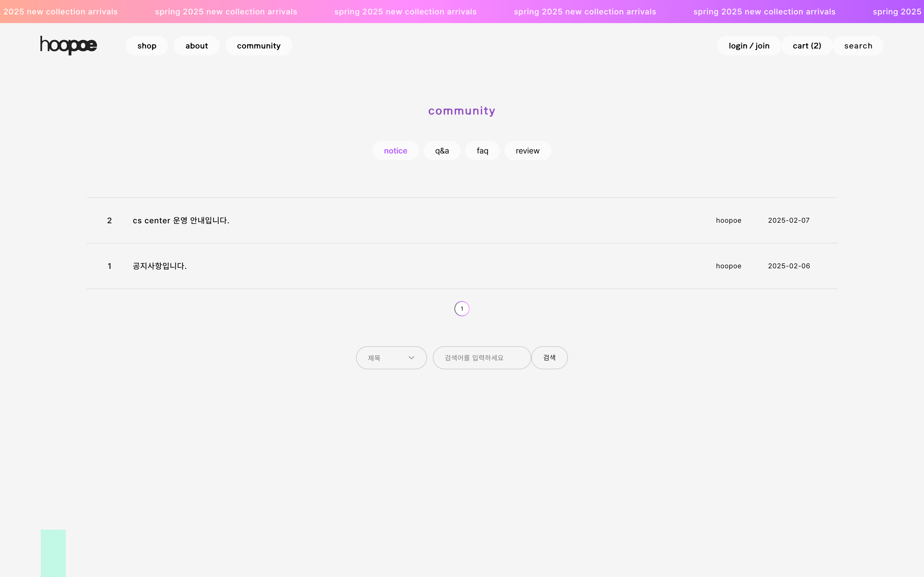Screen dimensions: 924x577
Task: Click page number 1 in pagination
Action: point(462,309)
